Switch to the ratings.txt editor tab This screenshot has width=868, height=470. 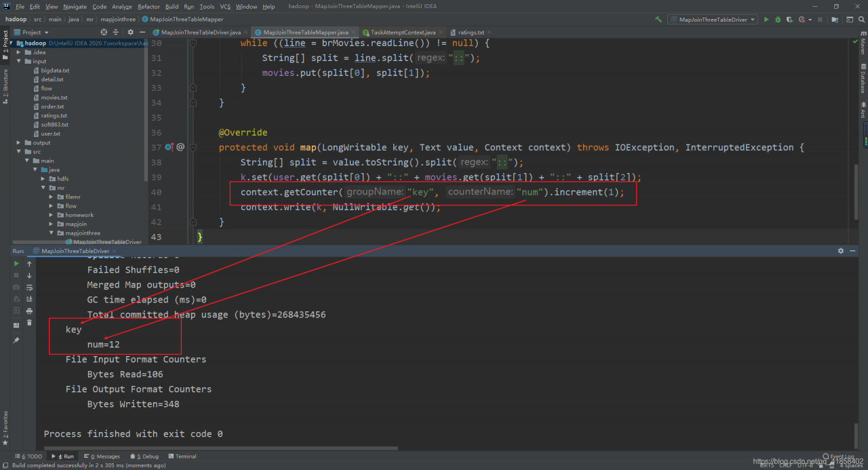471,32
